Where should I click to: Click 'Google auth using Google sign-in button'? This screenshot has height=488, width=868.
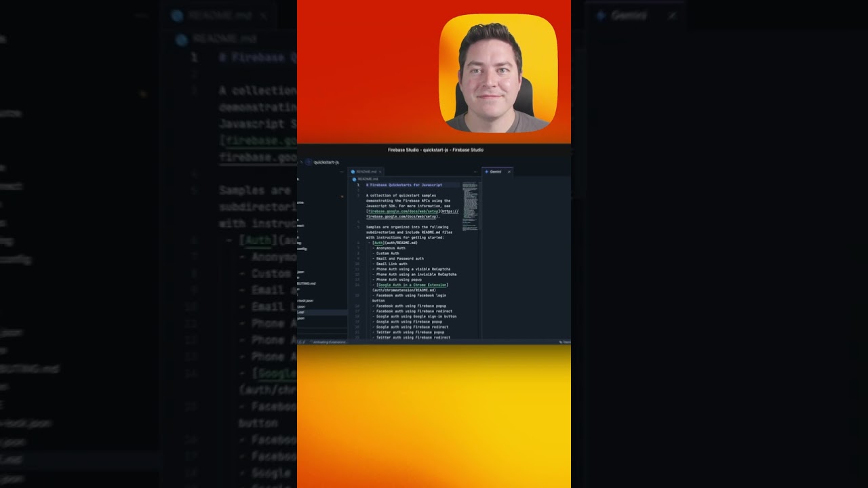coord(414,317)
